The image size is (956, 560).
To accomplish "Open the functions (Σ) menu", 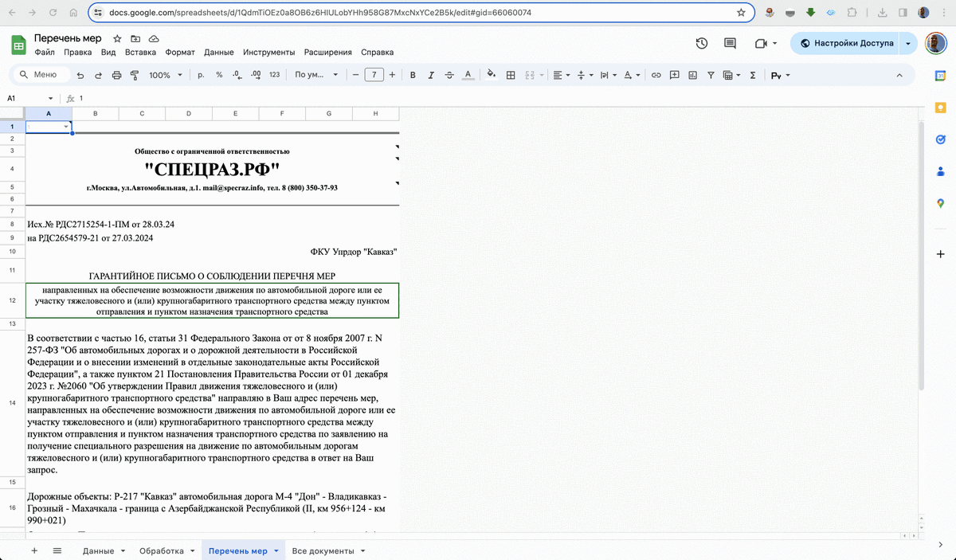I will point(752,75).
